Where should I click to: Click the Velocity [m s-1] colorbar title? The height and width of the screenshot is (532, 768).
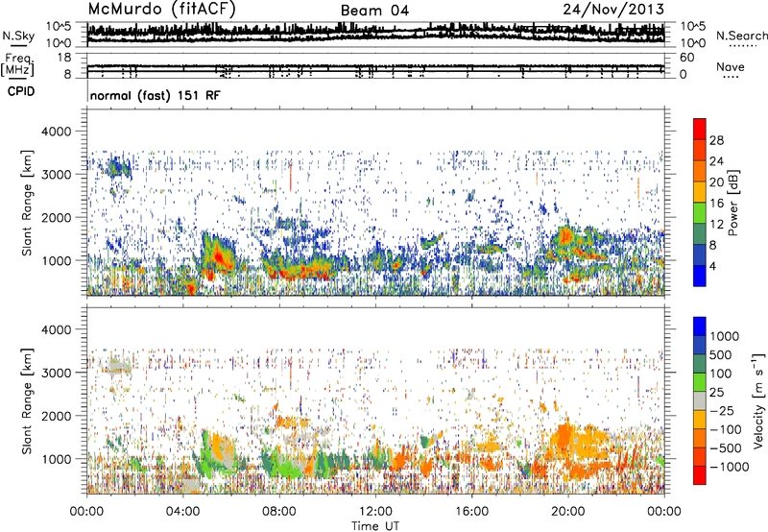pos(758,400)
